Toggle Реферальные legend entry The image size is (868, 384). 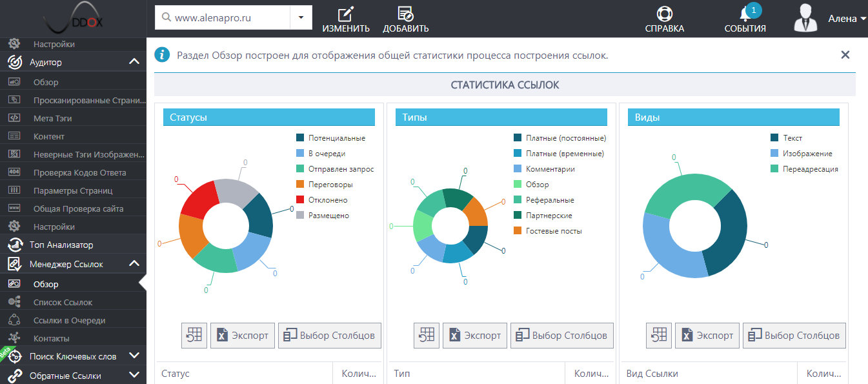point(544,200)
